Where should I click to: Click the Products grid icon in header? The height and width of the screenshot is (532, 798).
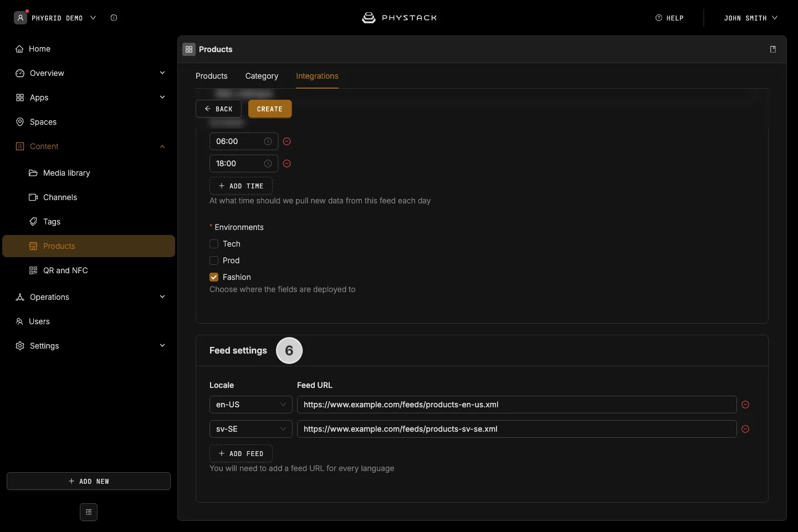pos(189,49)
